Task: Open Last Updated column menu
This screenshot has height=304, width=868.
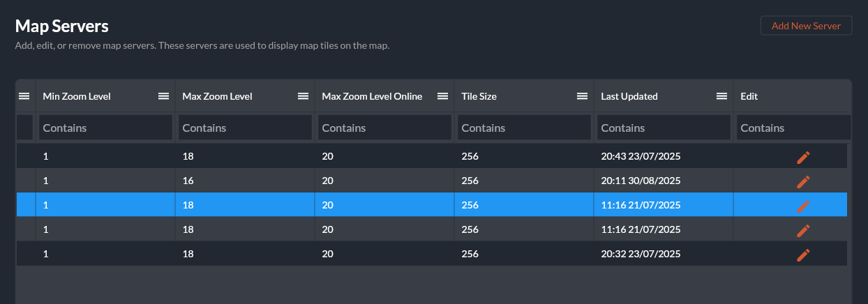Action: click(721, 96)
